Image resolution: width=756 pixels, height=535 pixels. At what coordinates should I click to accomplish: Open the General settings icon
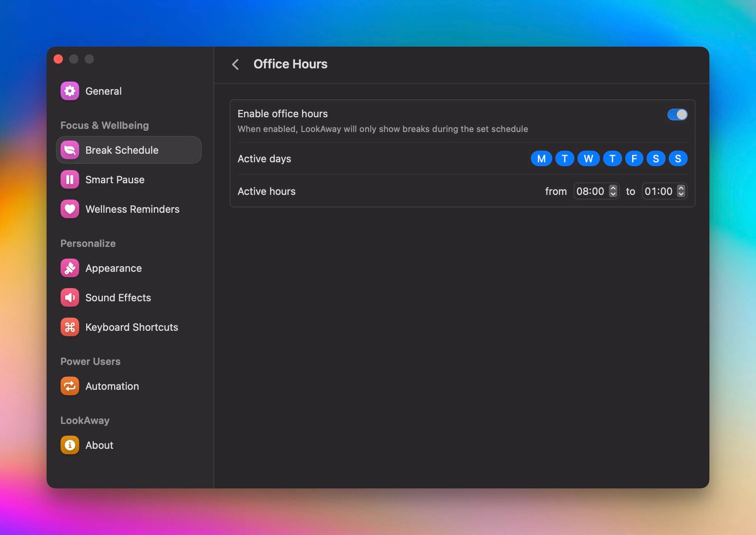70,91
